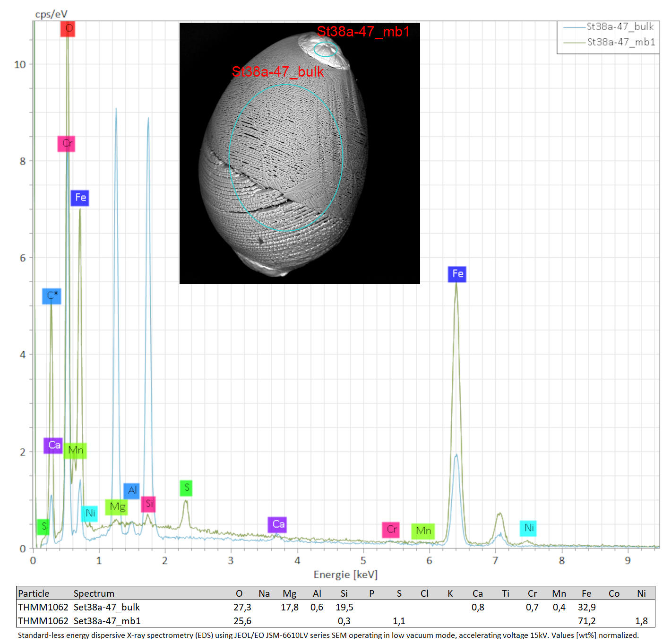
Task: Click the pink Si peak label
Action: click(x=148, y=504)
